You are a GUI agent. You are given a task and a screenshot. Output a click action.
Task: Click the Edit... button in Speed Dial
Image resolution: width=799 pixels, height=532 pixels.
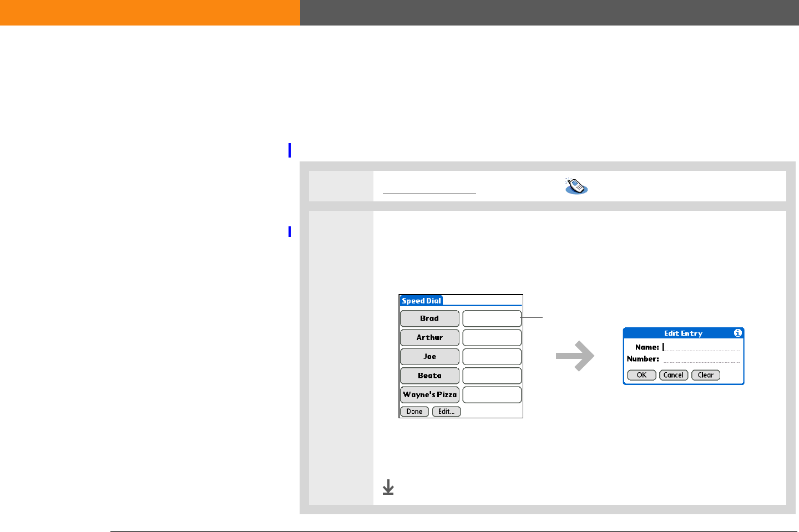pyautogui.click(x=446, y=412)
